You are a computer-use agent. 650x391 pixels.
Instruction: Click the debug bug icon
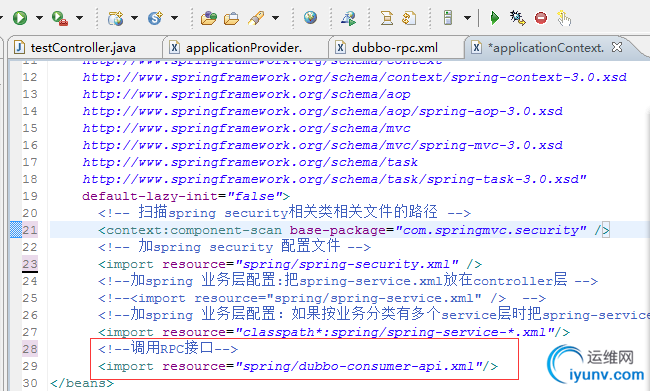point(517,18)
